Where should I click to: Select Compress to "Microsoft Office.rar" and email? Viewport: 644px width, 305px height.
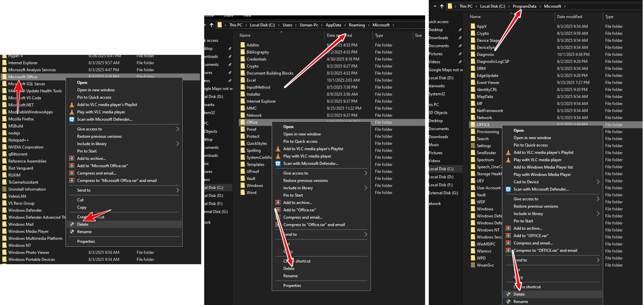(x=117, y=181)
